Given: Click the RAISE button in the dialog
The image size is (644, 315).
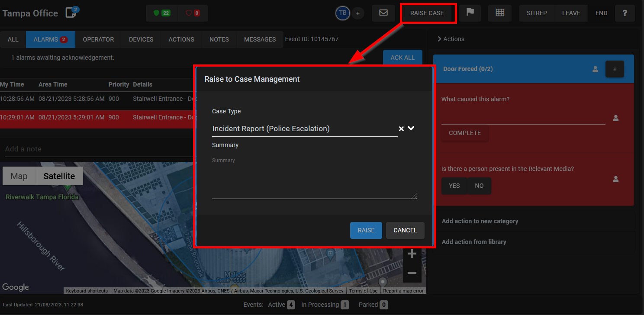Looking at the screenshot, I should pyautogui.click(x=366, y=230).
